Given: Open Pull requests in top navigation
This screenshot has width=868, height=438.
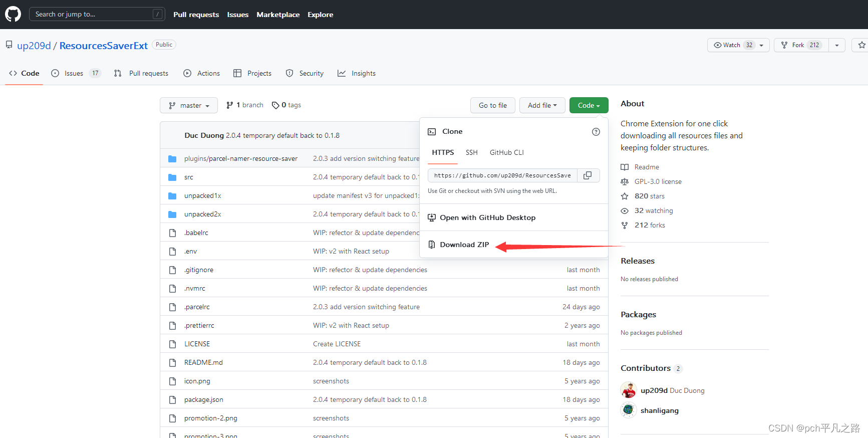Looking at the screenshot, I should [x=196, y=15].
